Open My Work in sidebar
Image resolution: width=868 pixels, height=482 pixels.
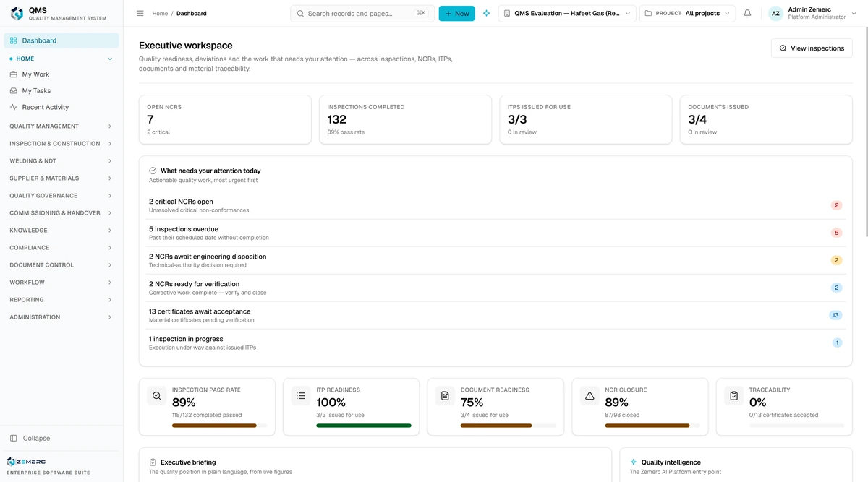pyautogui.click(x=61, y=74)
